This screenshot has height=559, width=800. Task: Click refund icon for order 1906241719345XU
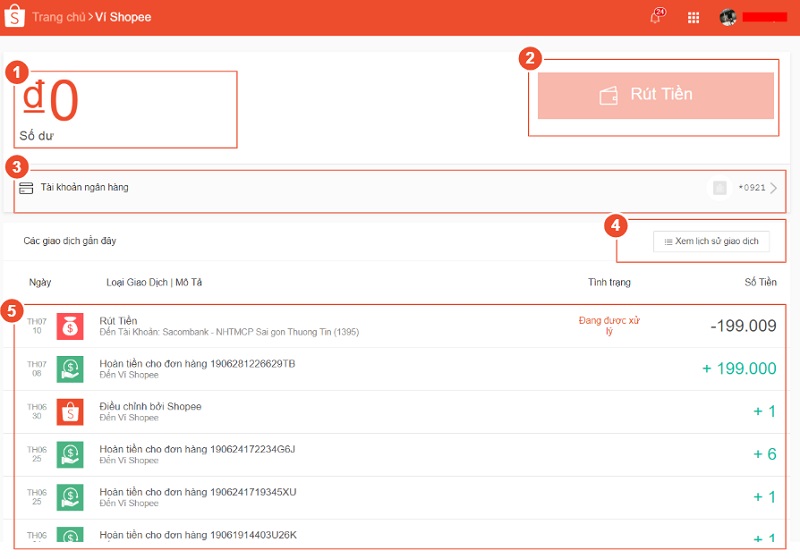point(70,497)
